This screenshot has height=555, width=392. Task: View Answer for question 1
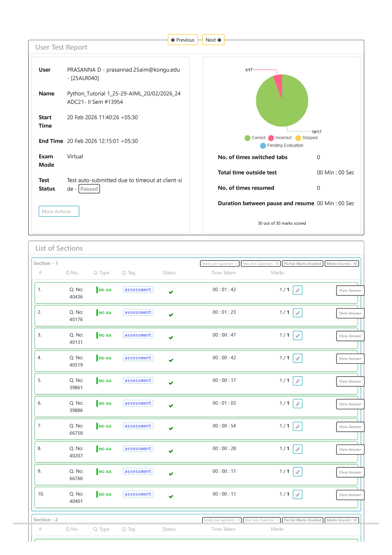point(350,291)
